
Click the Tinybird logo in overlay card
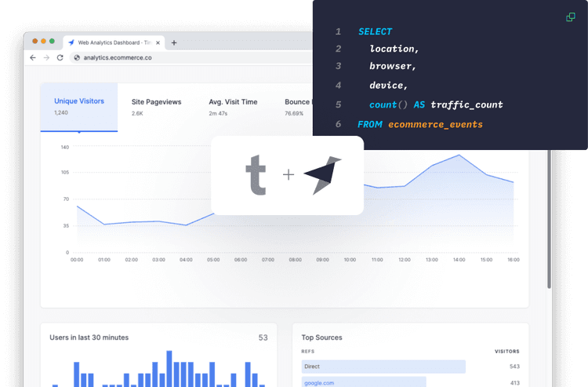tap(322, 175)
